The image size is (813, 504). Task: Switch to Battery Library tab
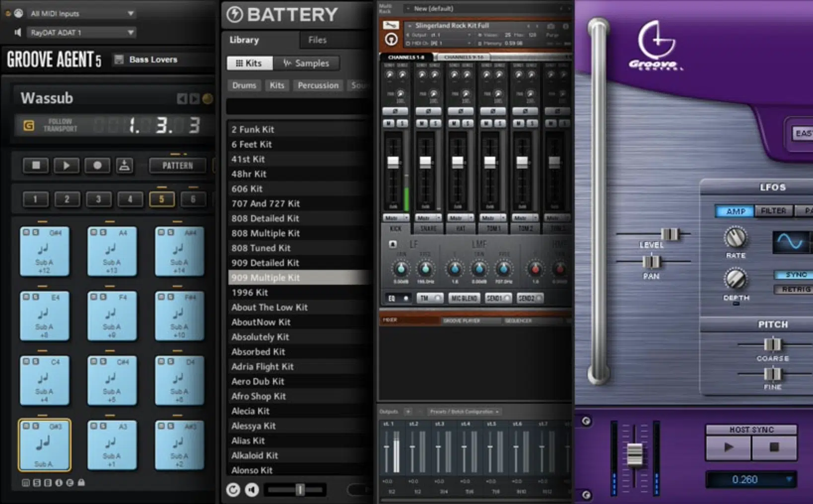tap(244, 40)
